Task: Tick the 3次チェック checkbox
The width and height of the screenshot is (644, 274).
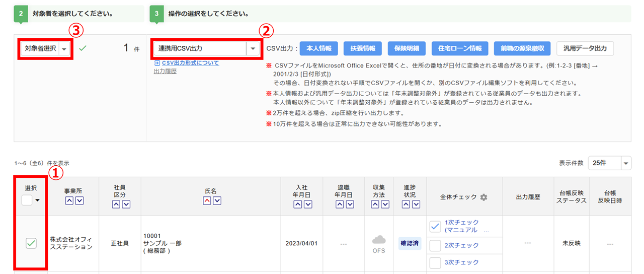Action: click(435, 262)
